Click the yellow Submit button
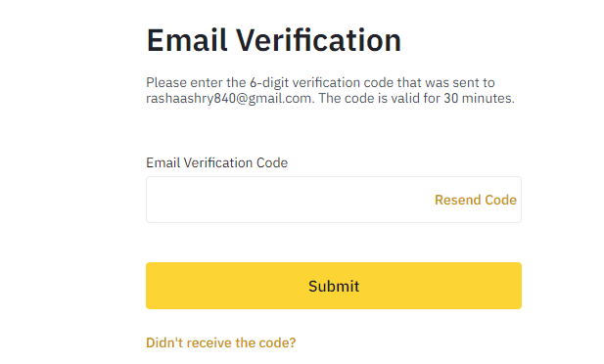This screenshot has height=364, width=604. pyautogui.click(x=334, y=286)
